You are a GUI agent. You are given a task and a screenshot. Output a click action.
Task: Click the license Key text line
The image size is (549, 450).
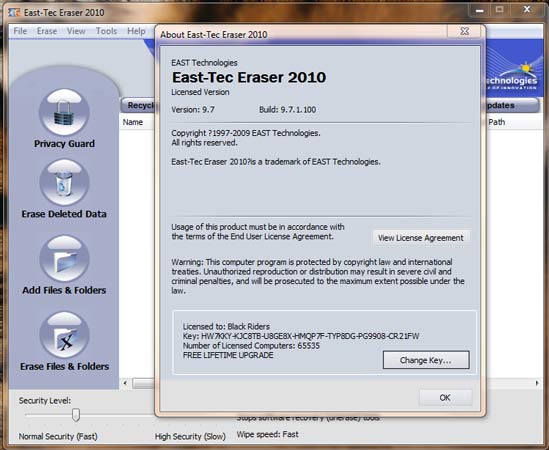(x=301, y=336)
